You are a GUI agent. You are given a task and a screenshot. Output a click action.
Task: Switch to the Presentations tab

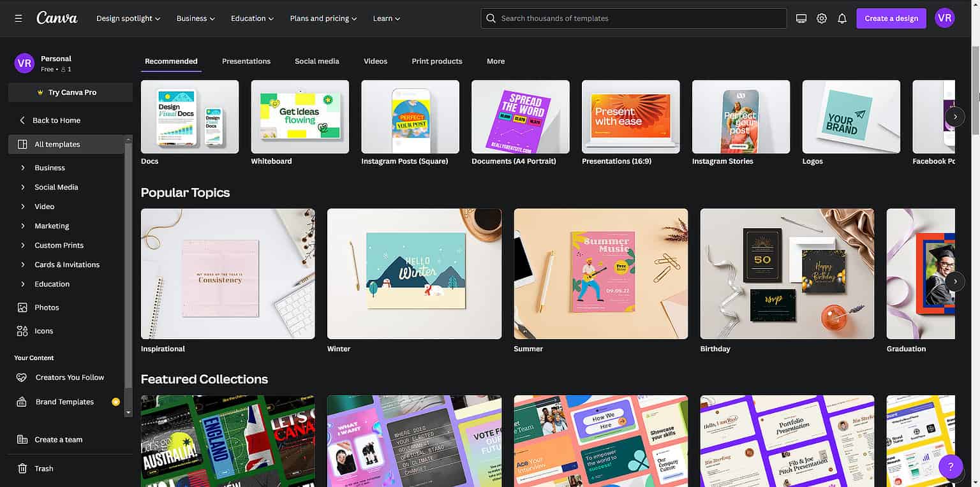(x=246, y=61)
